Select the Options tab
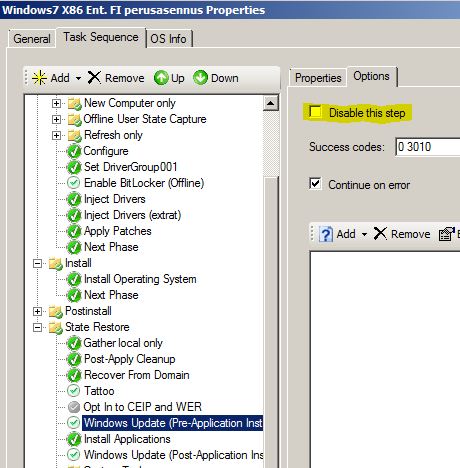 [372, 76]
